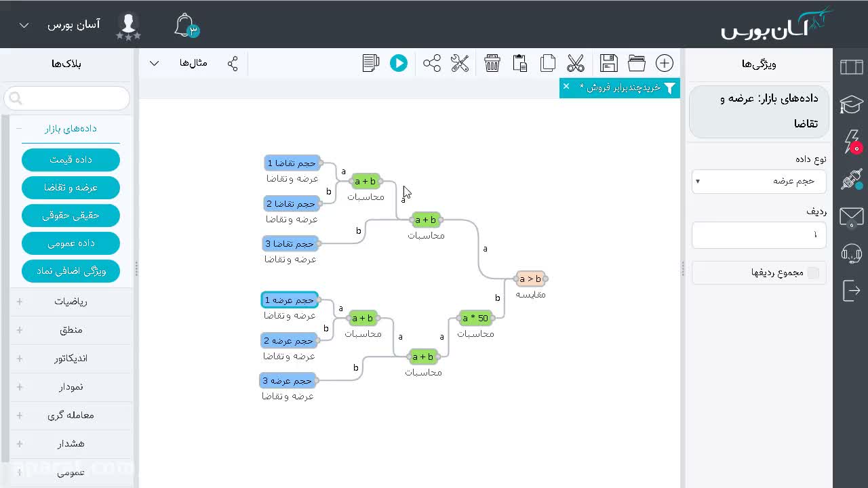This screenshot has height=488, width=868.
Task: Click the trash delete icon in toolbar
Action: point(492,63)
